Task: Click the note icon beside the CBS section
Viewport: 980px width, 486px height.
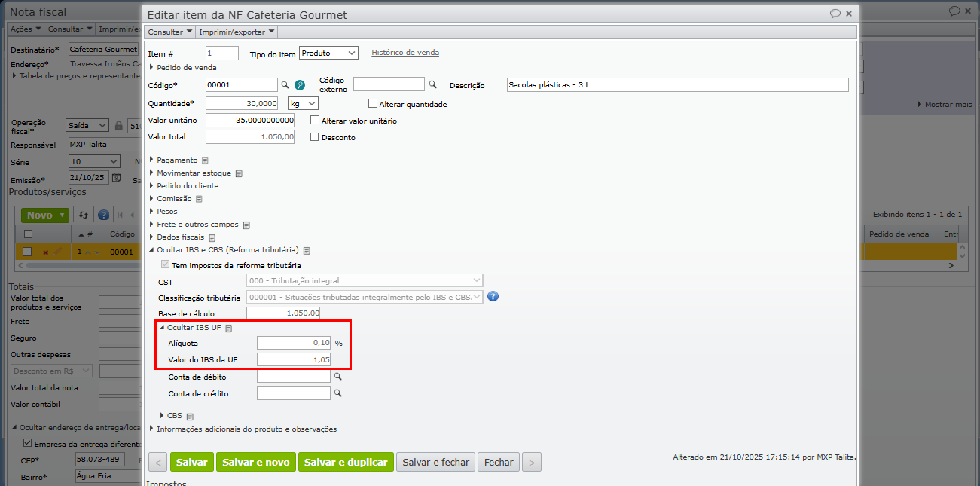Action: pyautogui.click(x=190, y=416)
